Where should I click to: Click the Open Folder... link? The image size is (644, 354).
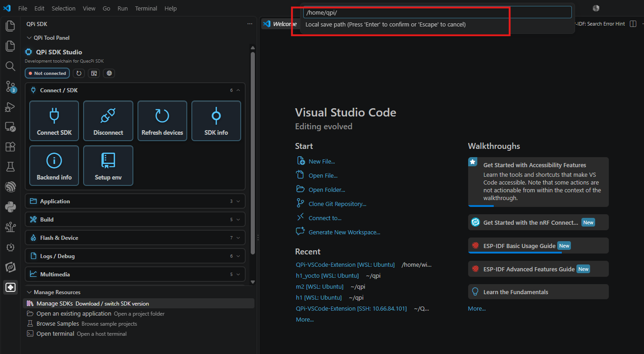tap(327, 190)
